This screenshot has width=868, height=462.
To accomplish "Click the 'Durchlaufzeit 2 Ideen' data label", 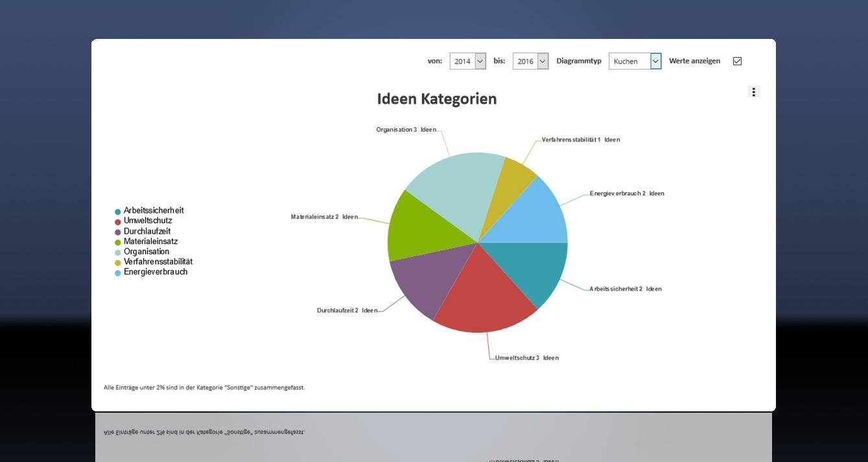I will point(347,311).
